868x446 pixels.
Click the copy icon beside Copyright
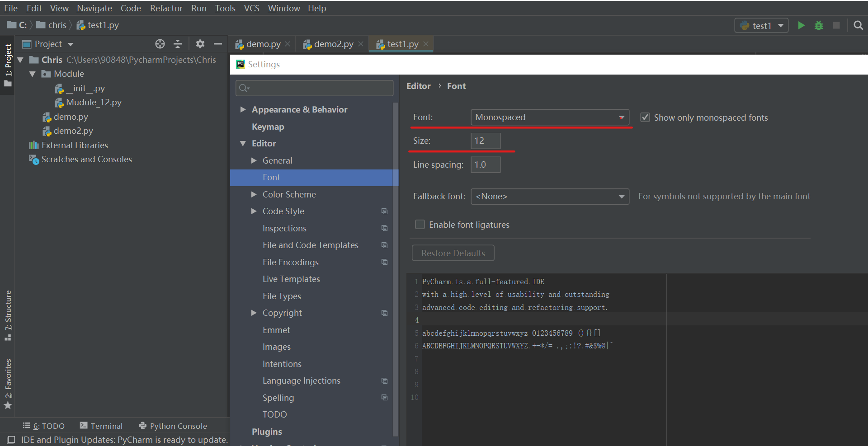pos(384,313)
